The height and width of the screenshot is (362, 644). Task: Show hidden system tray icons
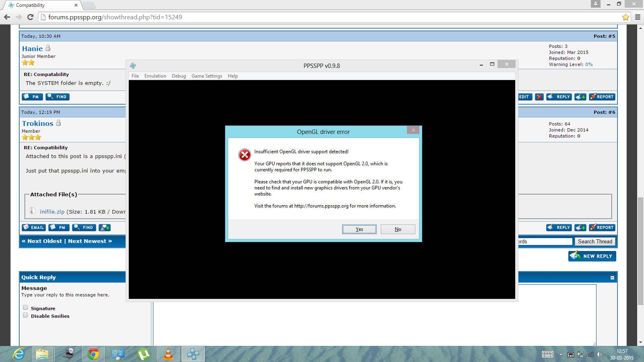click(561, 354)
